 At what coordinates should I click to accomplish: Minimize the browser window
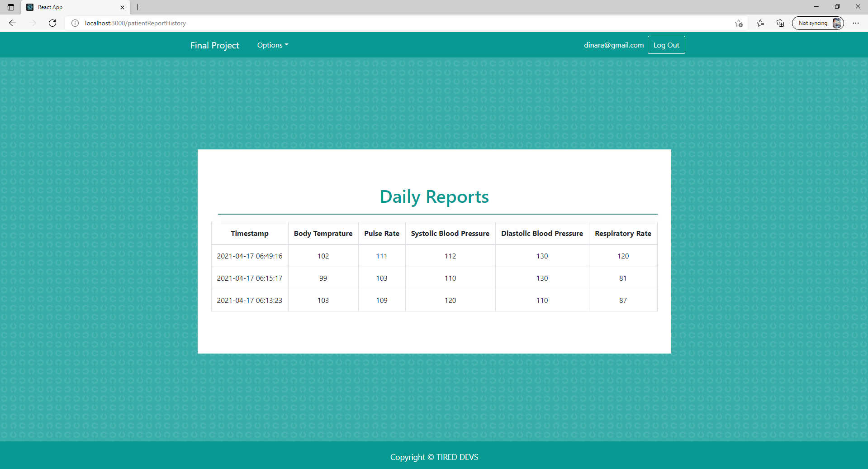(x=816, y=7)
